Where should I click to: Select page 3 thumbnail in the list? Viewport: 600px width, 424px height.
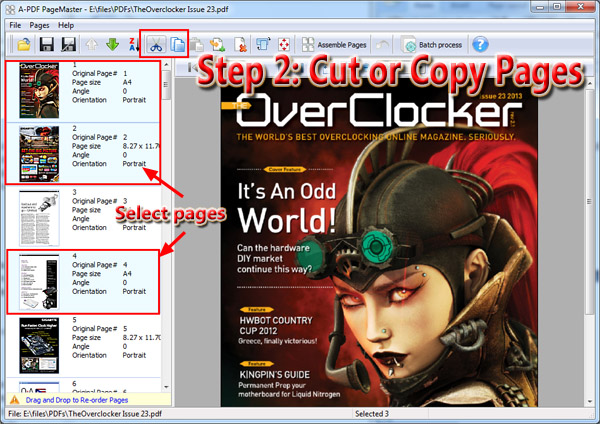pos(39,218)
